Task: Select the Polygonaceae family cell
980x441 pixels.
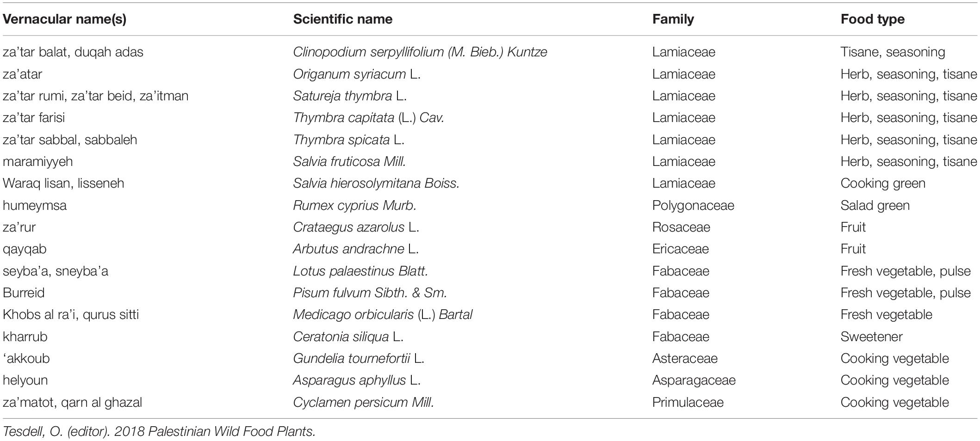Action: pyautogui.click(x=693, y=205)
